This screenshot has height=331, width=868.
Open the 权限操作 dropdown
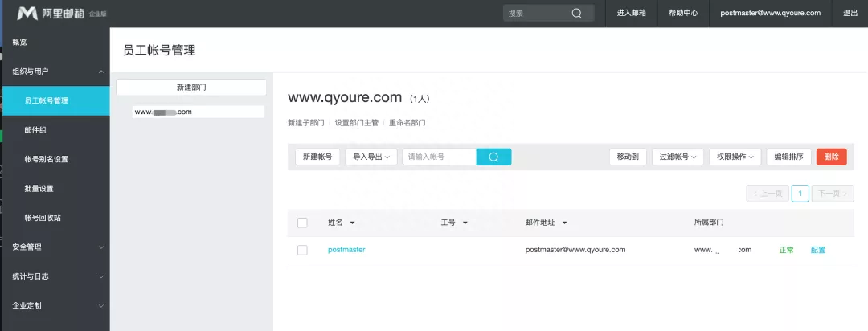pyautogui.click(x=735, y=157)
